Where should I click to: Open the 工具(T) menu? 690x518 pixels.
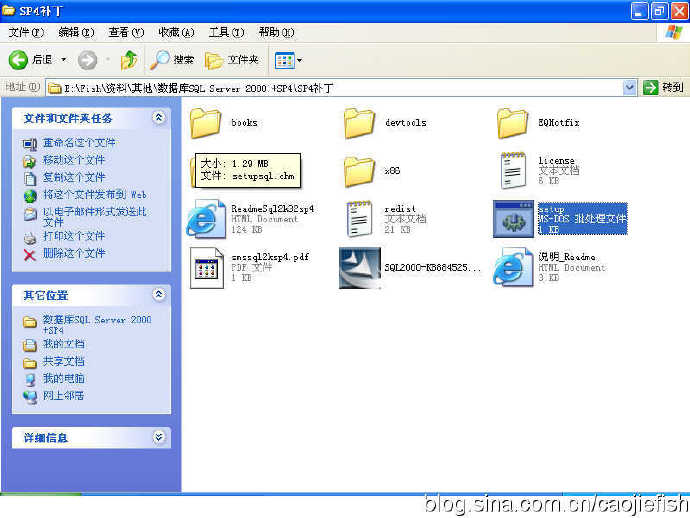coord(226,32)
